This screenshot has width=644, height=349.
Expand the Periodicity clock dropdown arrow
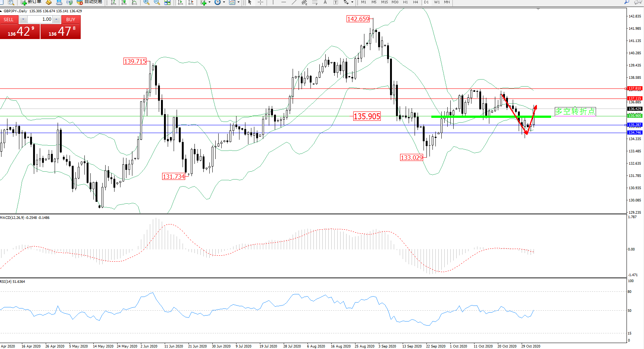tap(224, 2)
